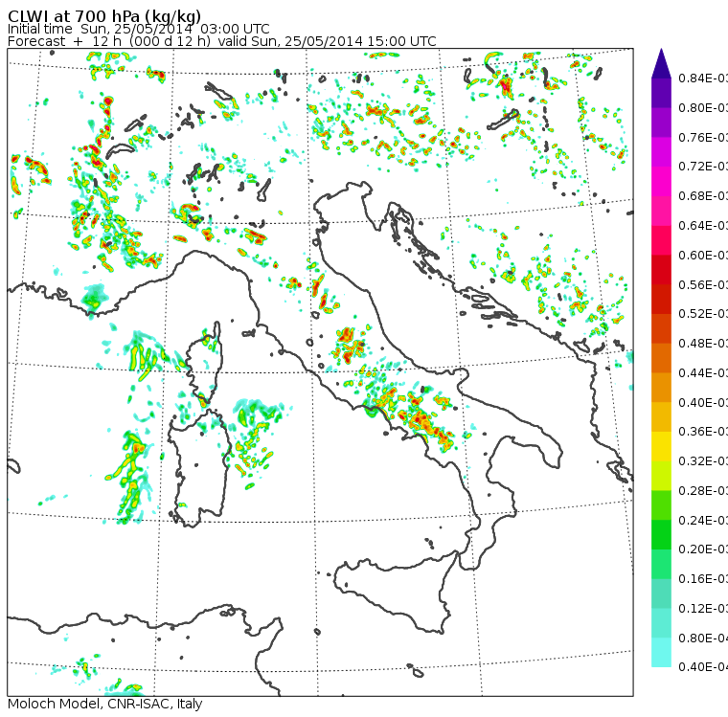Click the island of Sicily on the map
Image resolution: width=728 pixels, height=717 pixels.
pos(395,592)
